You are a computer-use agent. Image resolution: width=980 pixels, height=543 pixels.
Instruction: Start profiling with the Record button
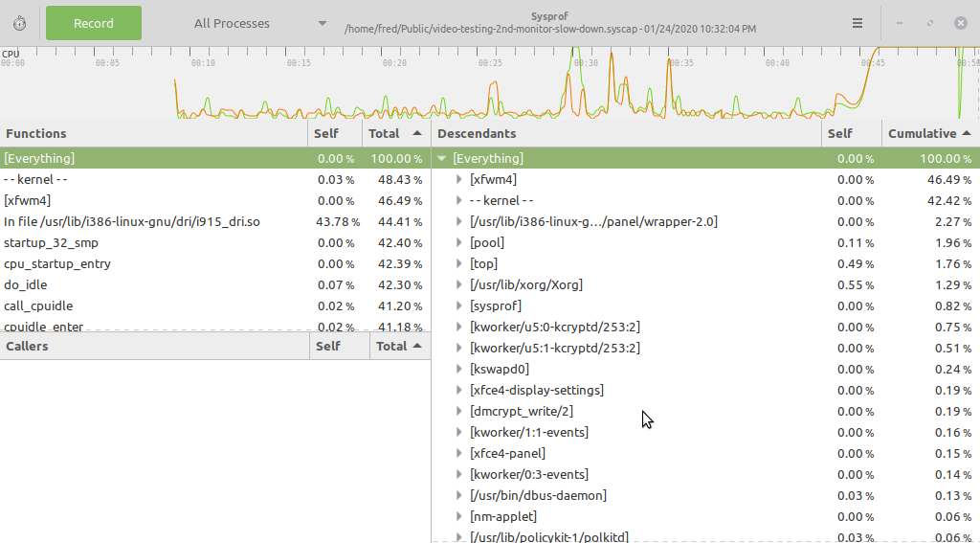coord(94,24)
